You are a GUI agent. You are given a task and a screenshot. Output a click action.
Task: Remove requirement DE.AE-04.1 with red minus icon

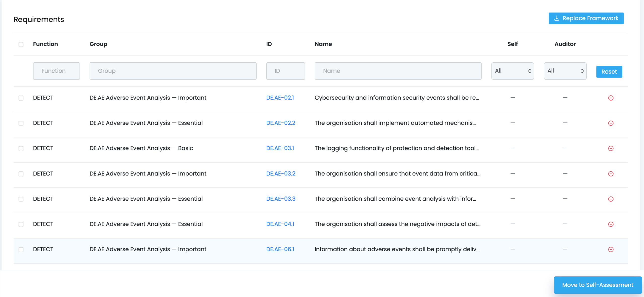tap(611, 224)
